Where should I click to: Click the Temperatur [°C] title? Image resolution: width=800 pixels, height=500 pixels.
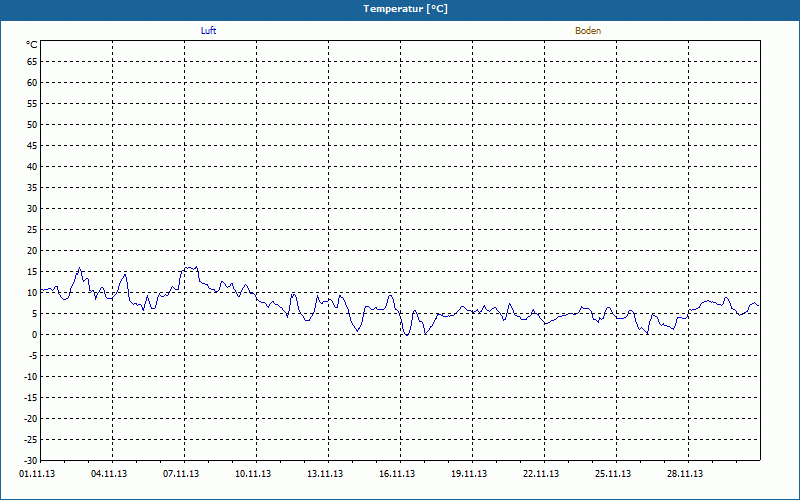pos(406,9)
